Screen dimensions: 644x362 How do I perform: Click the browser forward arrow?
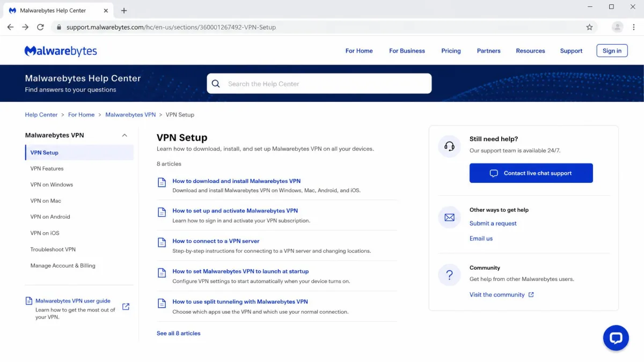coord(25,27)
